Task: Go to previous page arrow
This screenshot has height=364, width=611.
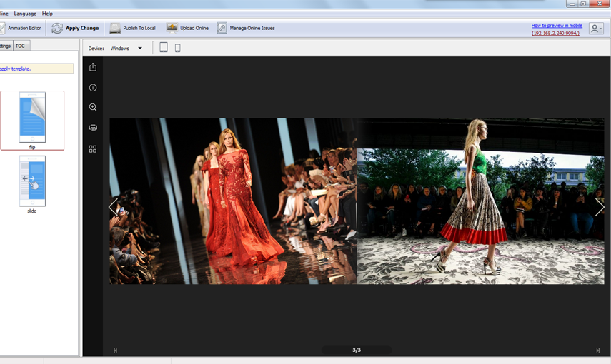Action: tap(113, 208)
